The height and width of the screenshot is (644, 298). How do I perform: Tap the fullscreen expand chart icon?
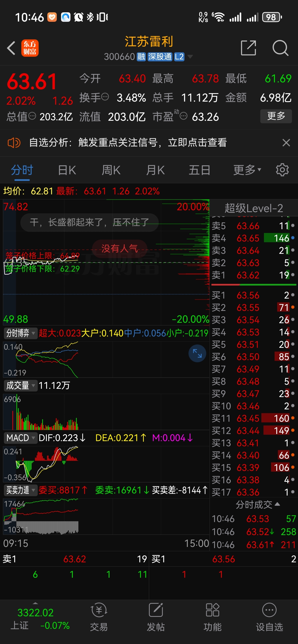click(197, 353)
